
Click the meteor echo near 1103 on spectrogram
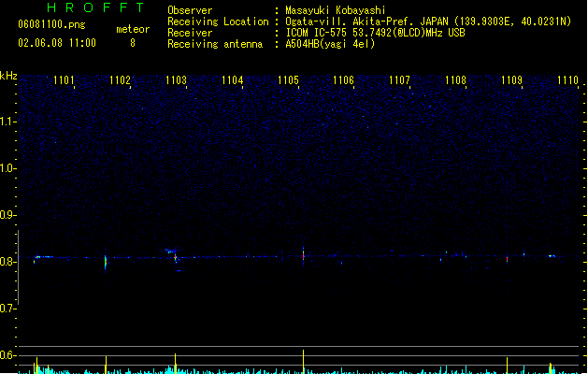click(x=175, y=257)
